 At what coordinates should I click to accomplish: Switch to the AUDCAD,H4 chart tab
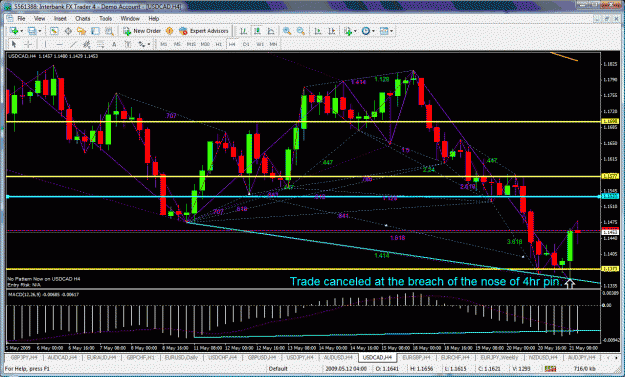click(x=62, y=357)
